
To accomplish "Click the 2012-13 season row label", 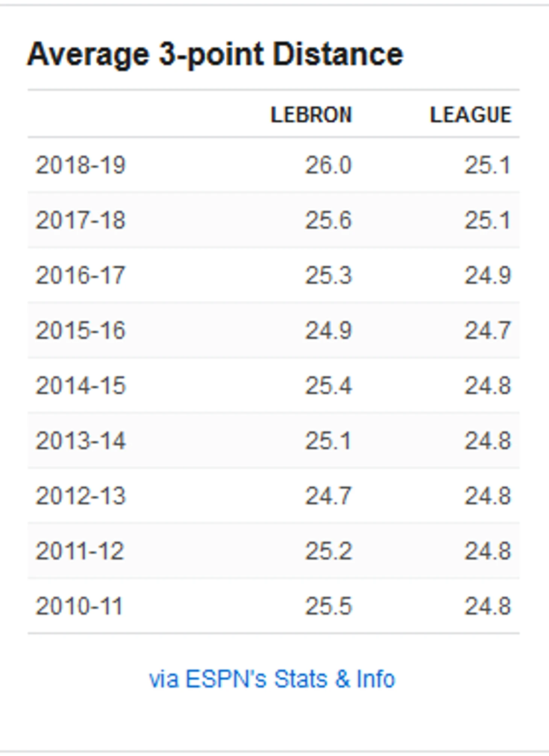I will tap(80, 496).
